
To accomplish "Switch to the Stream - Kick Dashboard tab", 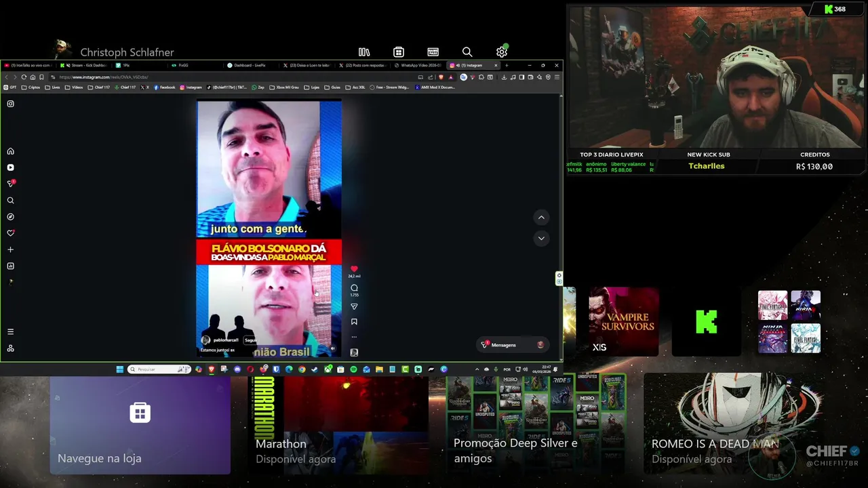I will (84, 65).
